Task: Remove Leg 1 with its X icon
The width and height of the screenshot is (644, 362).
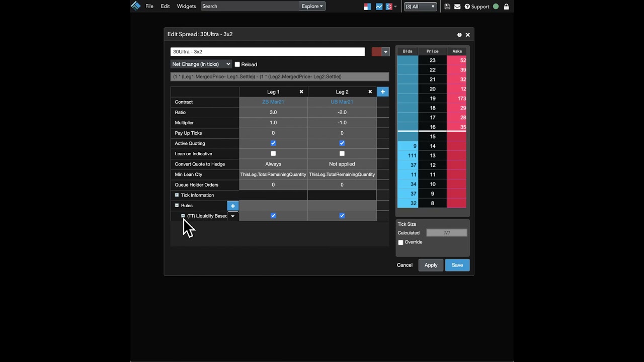Action: pos(301,92)
